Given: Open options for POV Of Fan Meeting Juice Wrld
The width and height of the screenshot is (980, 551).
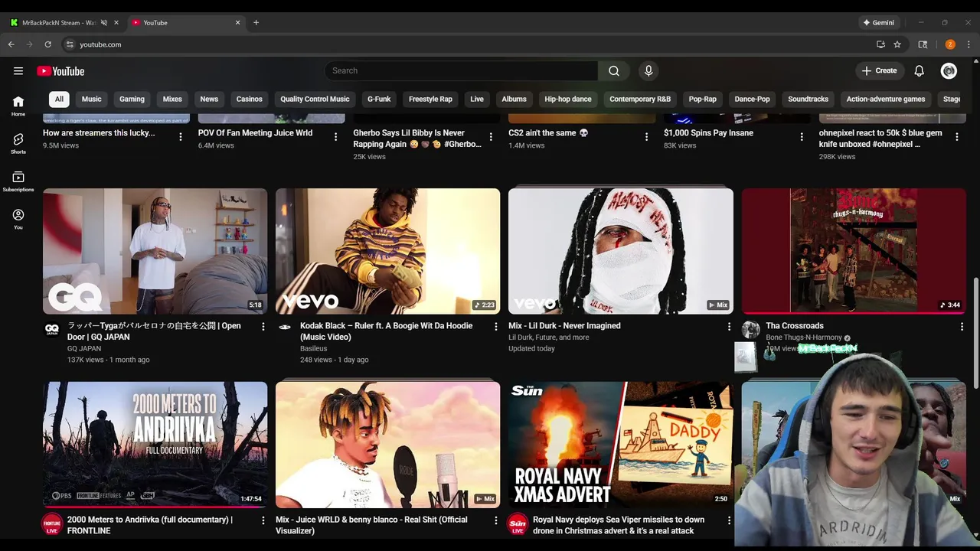Looking at the screenshot, I should (x=335, y=137).
